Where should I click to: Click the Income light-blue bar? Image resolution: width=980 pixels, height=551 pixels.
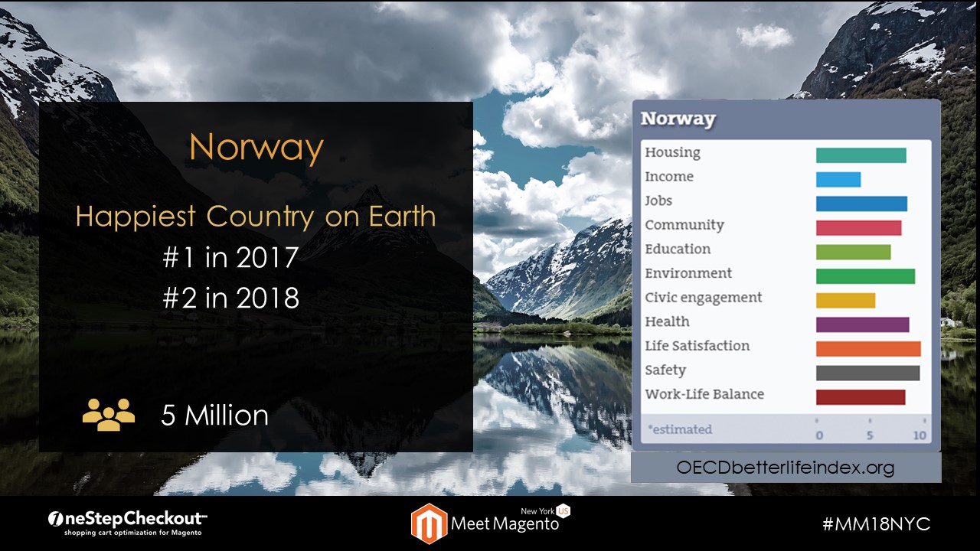tap(838, 180)
